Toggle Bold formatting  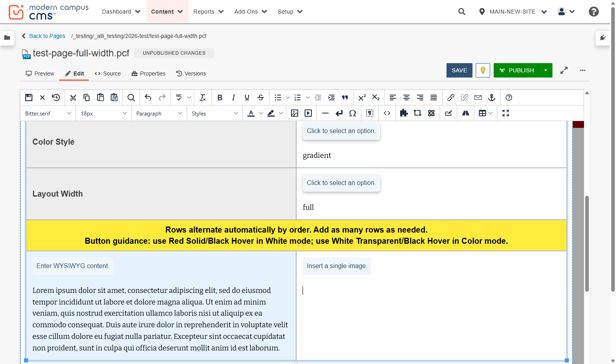220,97
